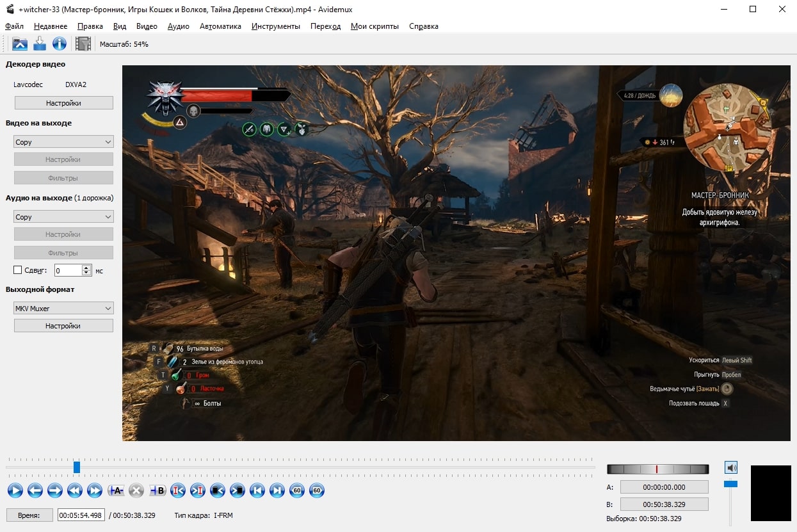This screenshot has width=797, height=532.
Task: Open the Видео menu
Action: click(147, 26)
